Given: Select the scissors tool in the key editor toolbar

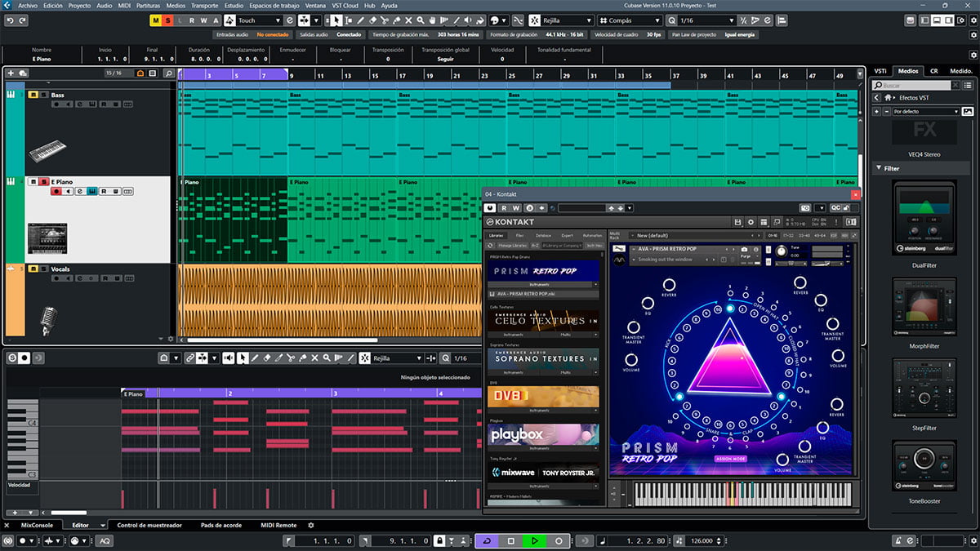Looking at the screenshot, I should click(292, 358).
